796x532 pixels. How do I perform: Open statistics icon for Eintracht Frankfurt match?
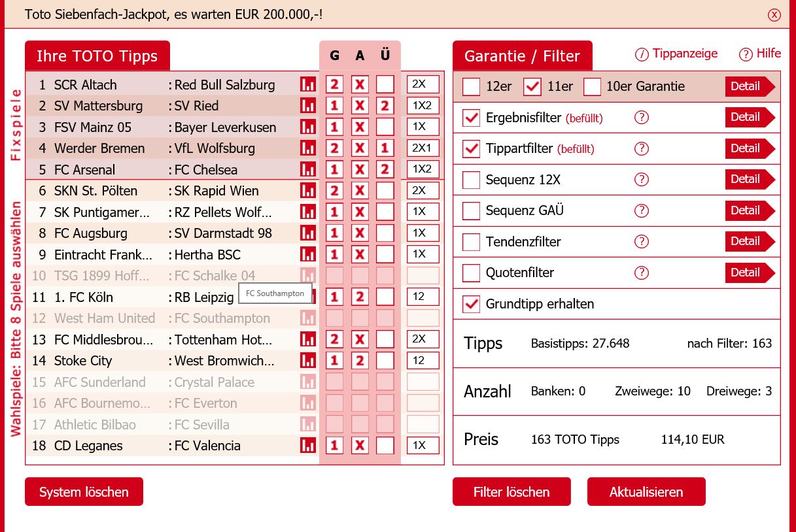coord(307,254)
